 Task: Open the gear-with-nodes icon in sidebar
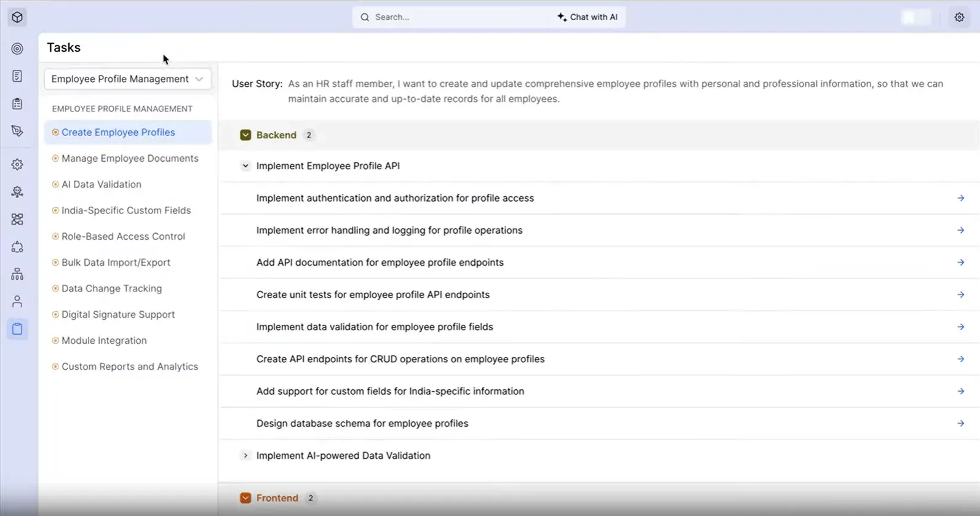[17, 192]
